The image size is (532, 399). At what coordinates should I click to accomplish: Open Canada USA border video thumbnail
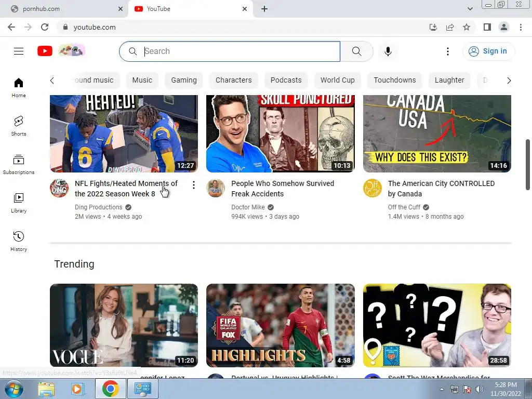(437, 134)
